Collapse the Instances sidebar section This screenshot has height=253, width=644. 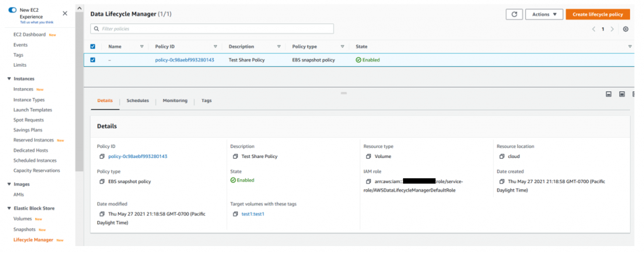click(x=9, y=79)
